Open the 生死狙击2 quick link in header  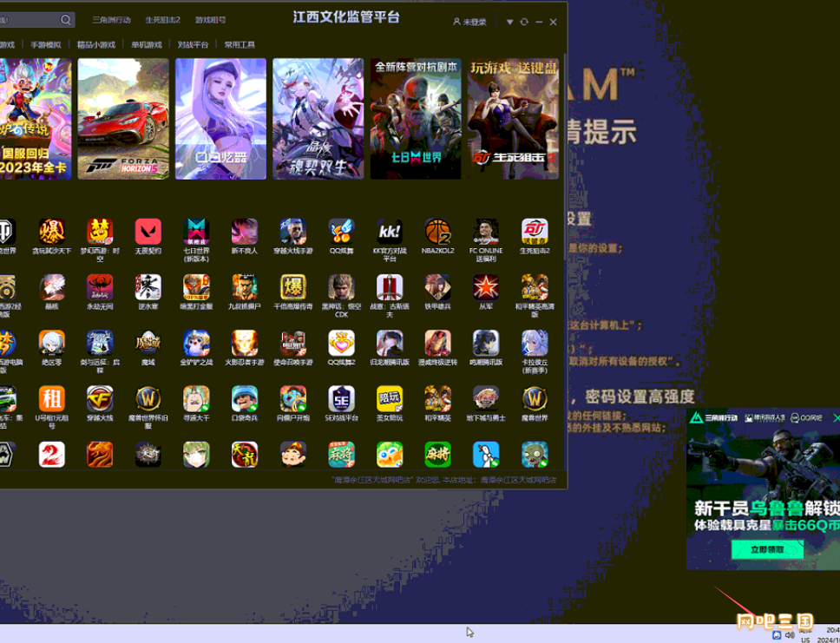(x=163, y=20)
